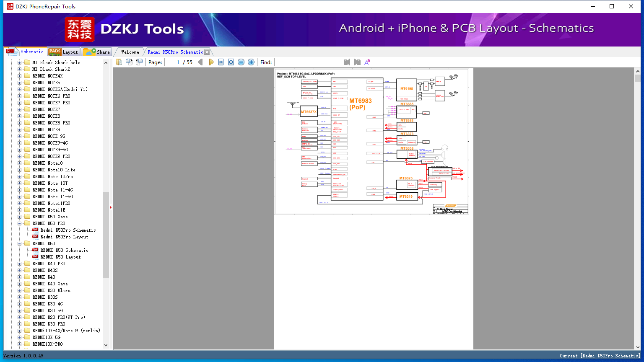Click DZKJ PhoneRepair Tools title icon

(x=10, y=6)
